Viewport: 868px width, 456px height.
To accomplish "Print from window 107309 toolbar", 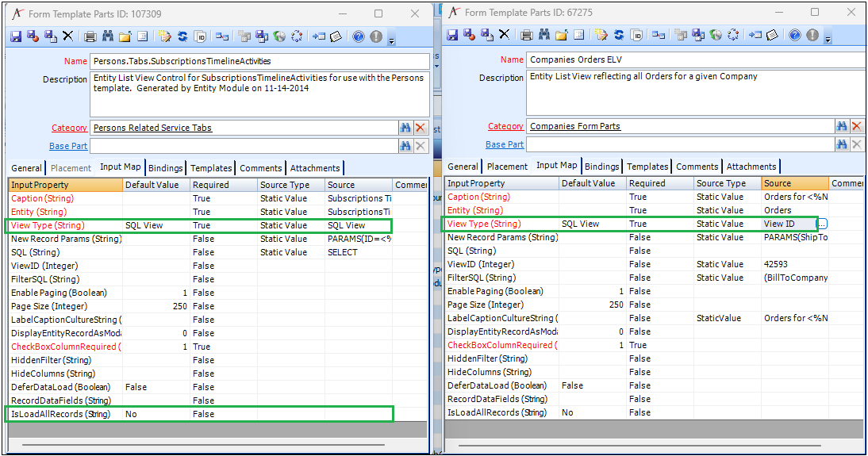I will point(90,37).
